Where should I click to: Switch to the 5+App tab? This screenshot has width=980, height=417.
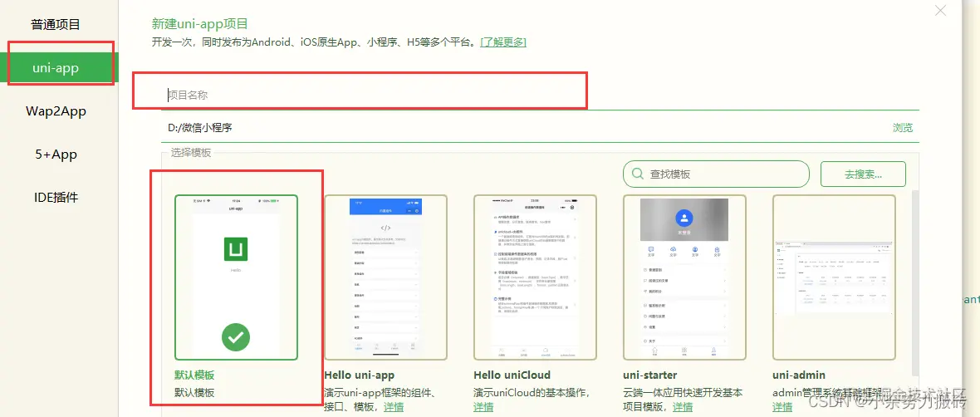(x=56, y=155)
